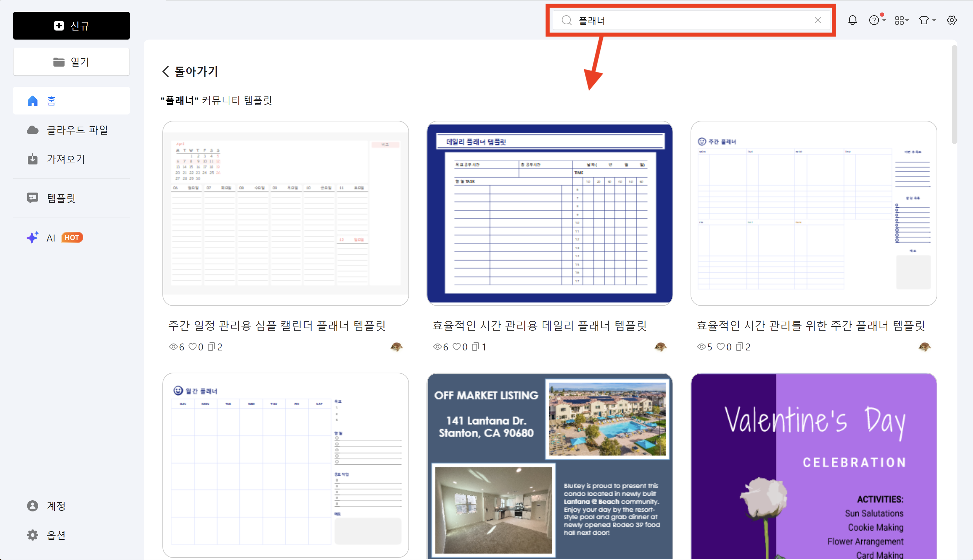Open 클라우드 파일 in sidebar

77,130
